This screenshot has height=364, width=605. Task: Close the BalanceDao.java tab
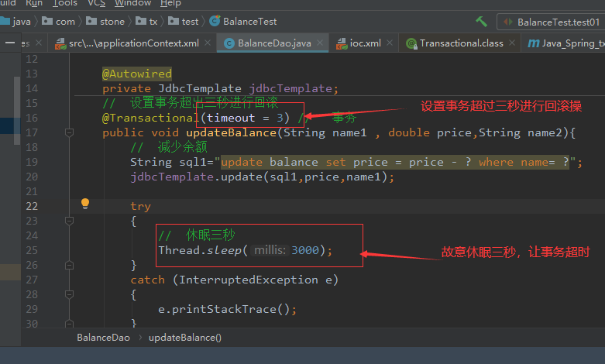pos(320,43)
